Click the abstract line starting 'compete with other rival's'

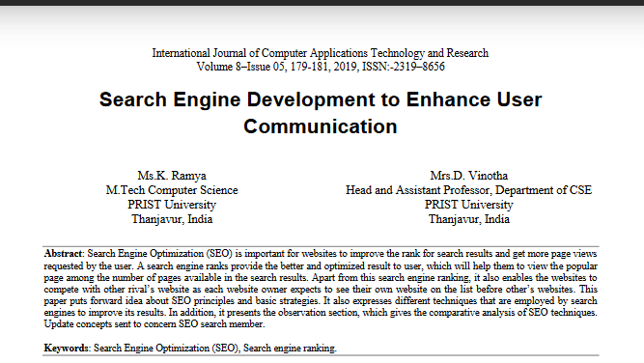(321, 289)
